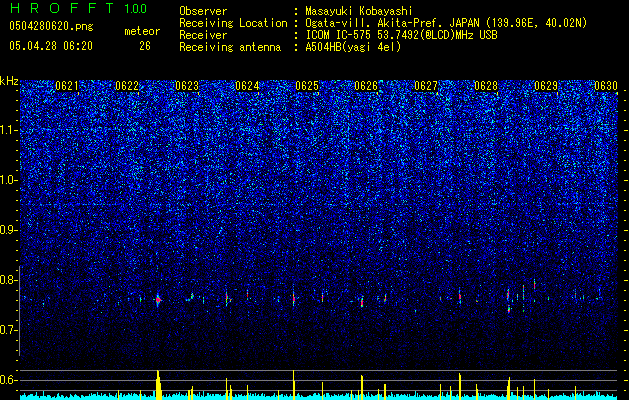Click the 0628 time marker
The width and height of the screenshot is (629, 400).
(486, 86)
